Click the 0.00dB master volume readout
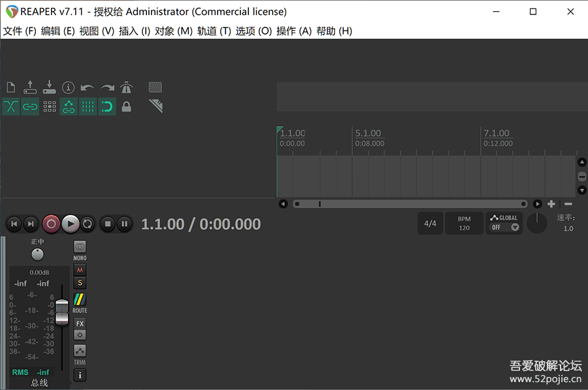 coord(39,272)
